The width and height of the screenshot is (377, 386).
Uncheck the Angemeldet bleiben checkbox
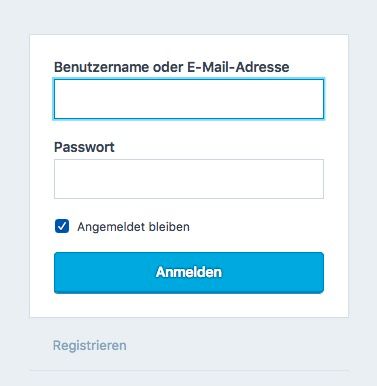(x=62, y=226)
